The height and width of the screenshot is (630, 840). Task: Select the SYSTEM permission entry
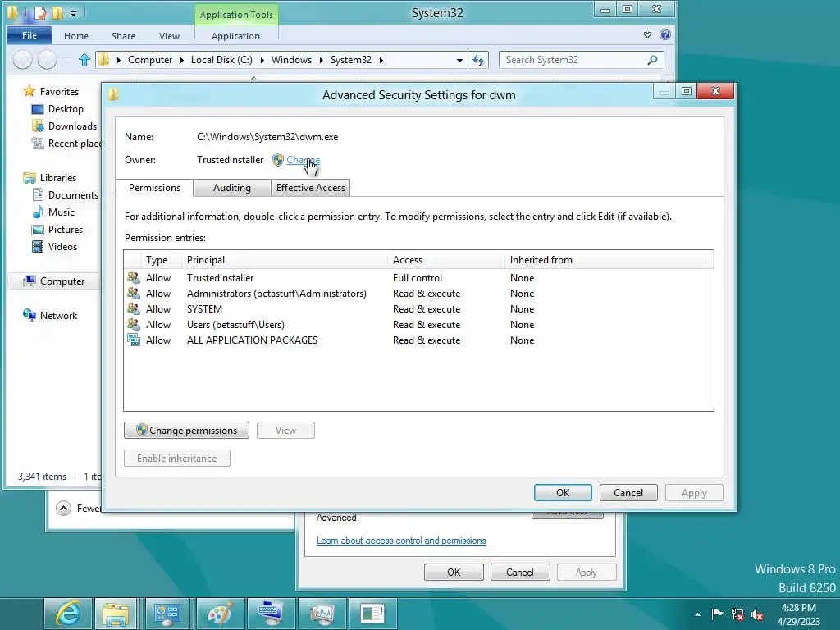coord(418,308)
